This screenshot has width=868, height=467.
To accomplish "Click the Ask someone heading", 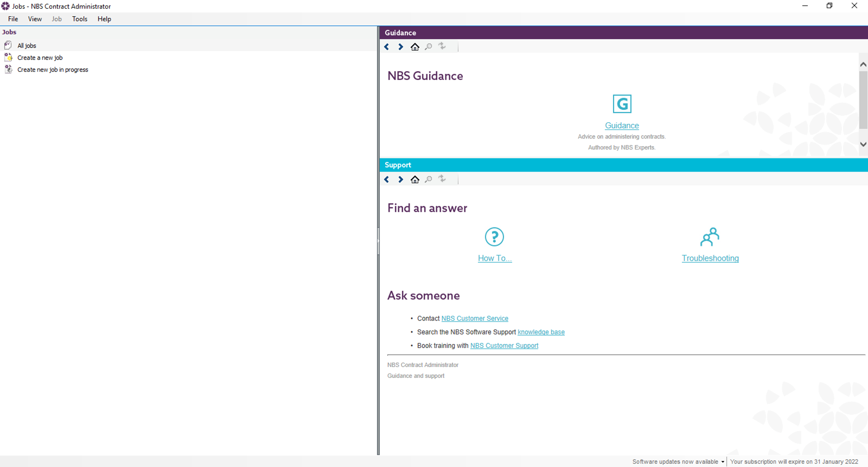I will [424, 295].
